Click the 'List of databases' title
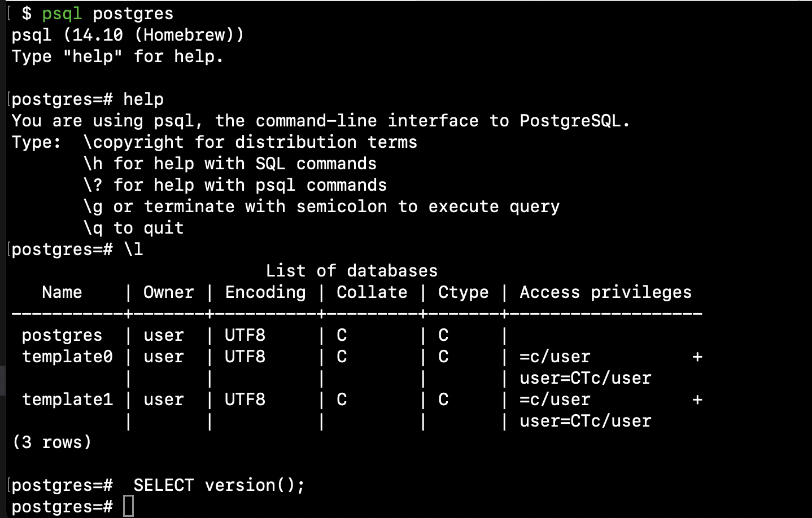Screen dimensions: 812x518 click(x=352, y=271)
